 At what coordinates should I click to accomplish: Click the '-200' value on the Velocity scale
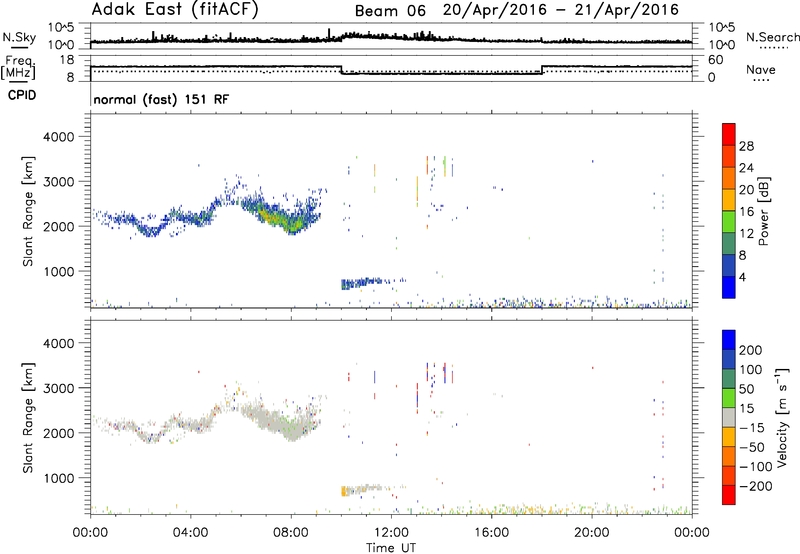pos(756,486)
